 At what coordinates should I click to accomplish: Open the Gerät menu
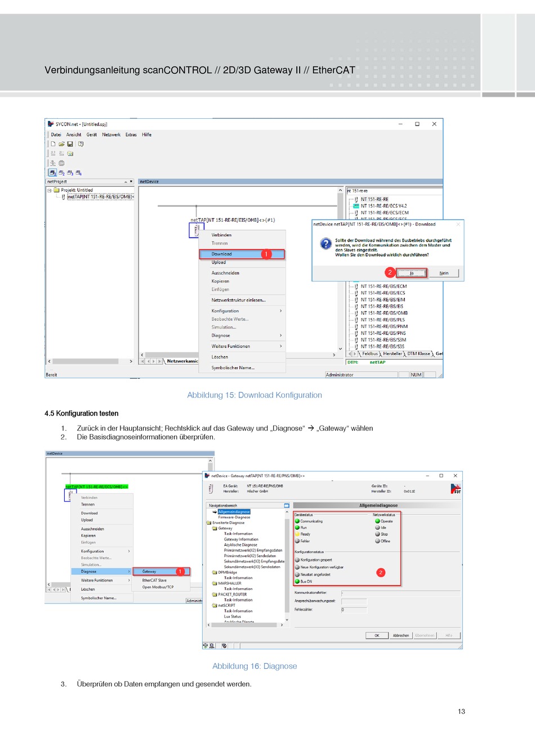coord(92,135)
